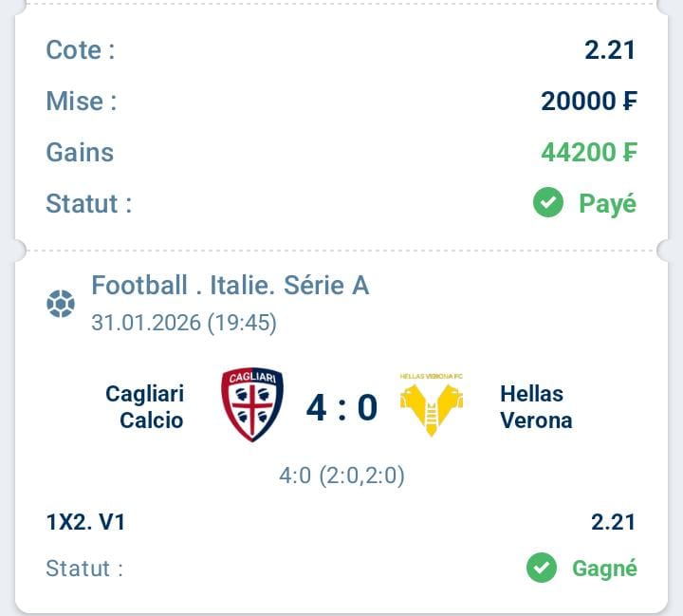This screenshot has width=683, height=616.
Task: Click the green 44200 winnings amount
Action: point(589,153)
